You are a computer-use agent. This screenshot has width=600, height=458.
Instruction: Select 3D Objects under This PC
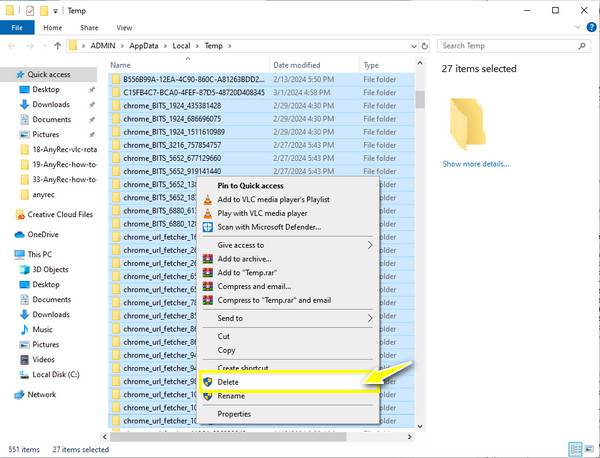pos(44,269)
